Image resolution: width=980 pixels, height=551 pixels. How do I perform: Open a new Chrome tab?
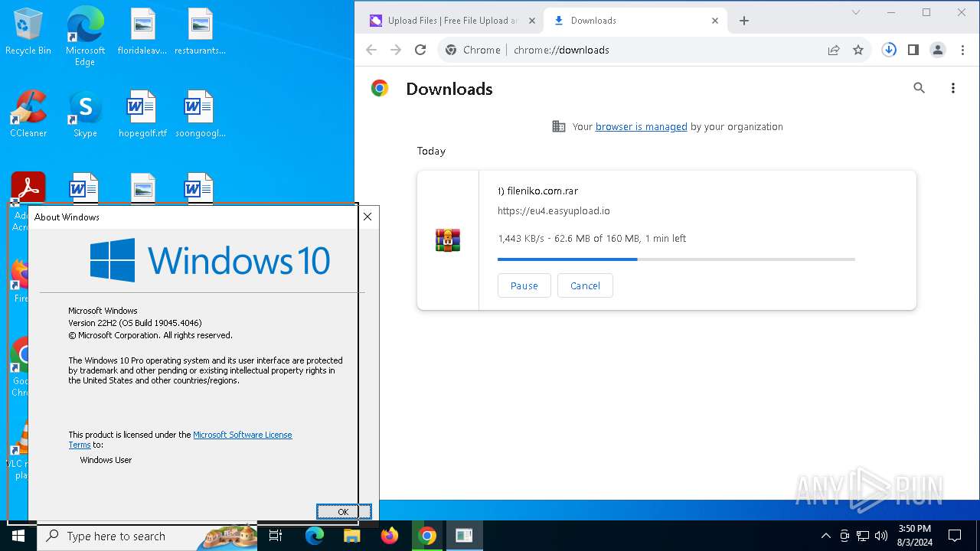(743, 21)
